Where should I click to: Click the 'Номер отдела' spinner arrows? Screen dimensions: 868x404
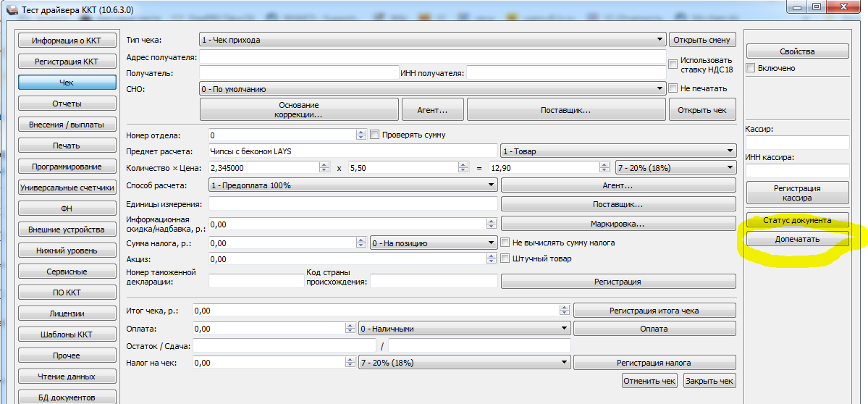pyautogui.click(x=361, y=135)
